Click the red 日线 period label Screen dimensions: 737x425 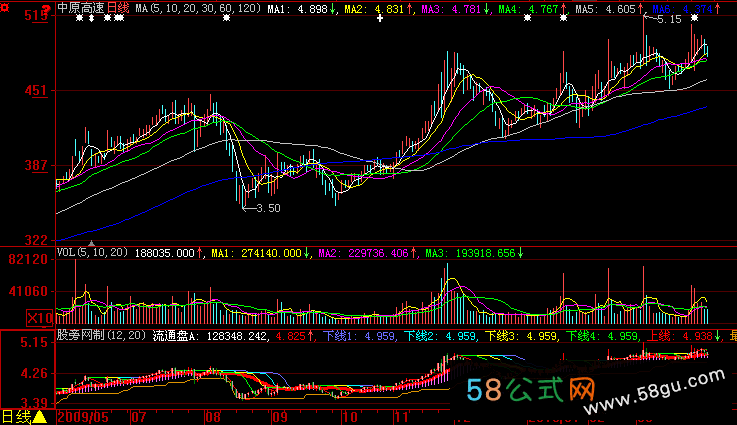tap(118, 8)
